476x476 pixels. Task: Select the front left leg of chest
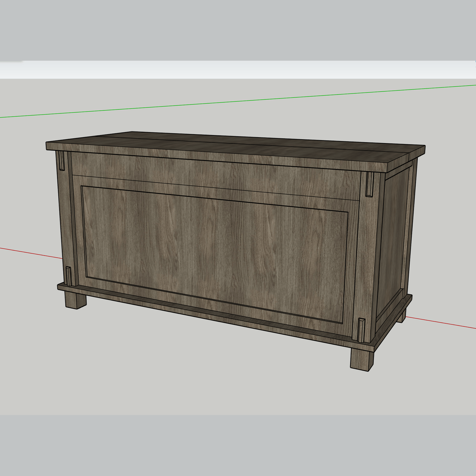pos(76,300)
